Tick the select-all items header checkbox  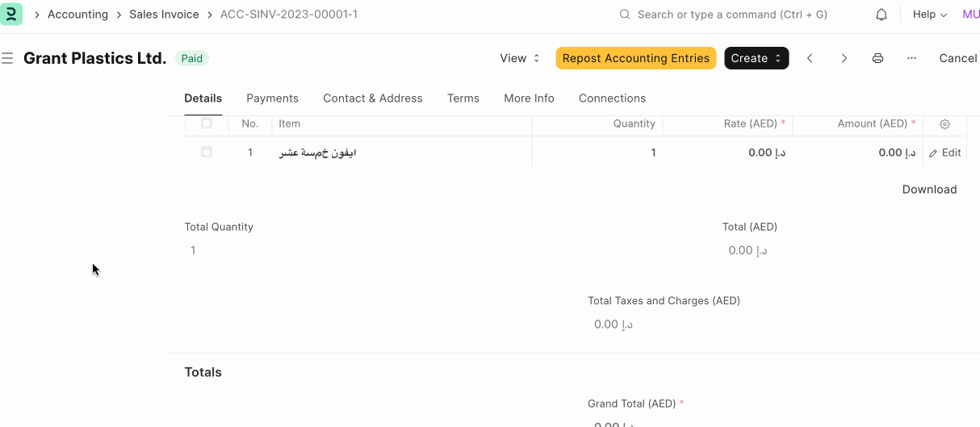[207, 123]
